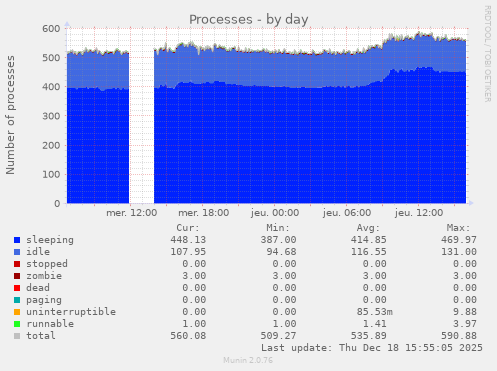497x371 pixels.
Task: Click the "runnable" legend label
Action: (x=50, y=324)
